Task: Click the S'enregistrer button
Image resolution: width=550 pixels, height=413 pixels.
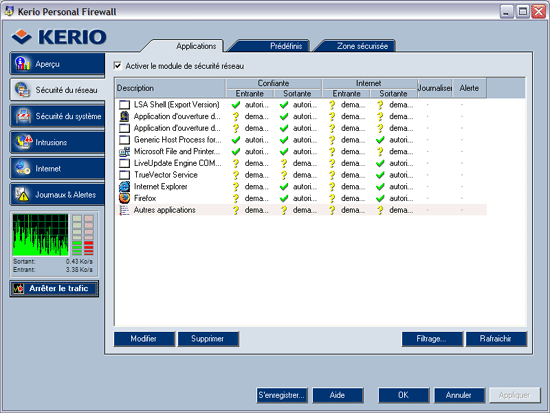Action: click(x=282, y=395)
